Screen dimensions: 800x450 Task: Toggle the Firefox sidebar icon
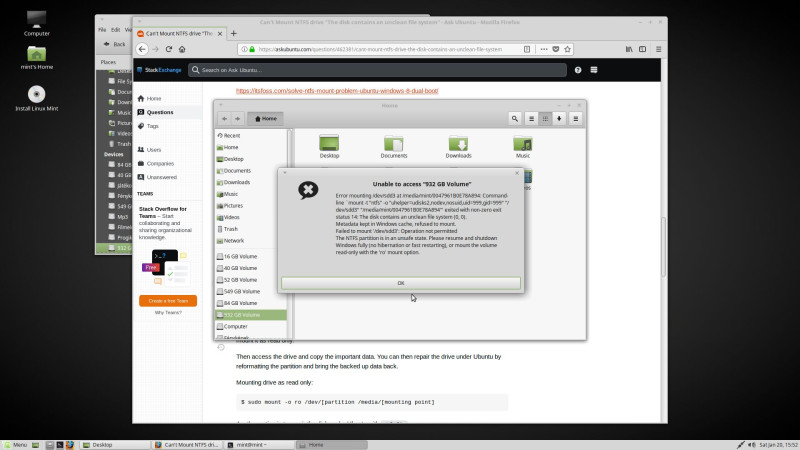tap(642, 49)
